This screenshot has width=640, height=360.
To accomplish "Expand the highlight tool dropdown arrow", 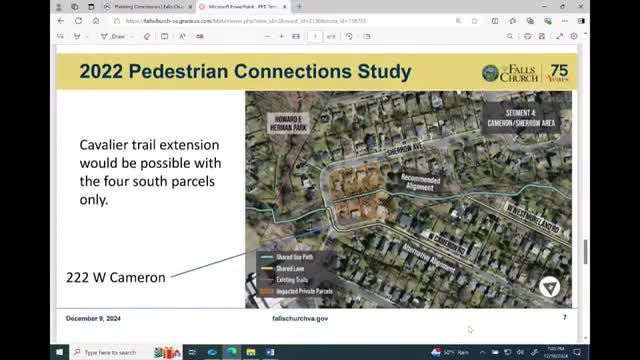I will (x=87, y=36).
